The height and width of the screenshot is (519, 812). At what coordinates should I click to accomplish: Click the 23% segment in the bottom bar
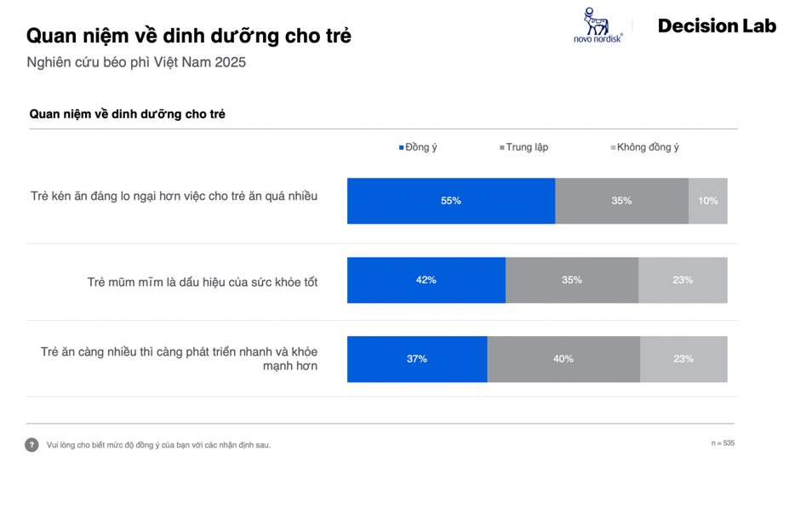(683, 359)
